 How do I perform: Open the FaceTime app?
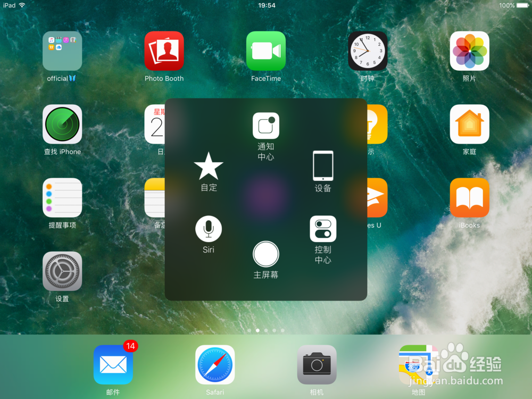point(265,51)
